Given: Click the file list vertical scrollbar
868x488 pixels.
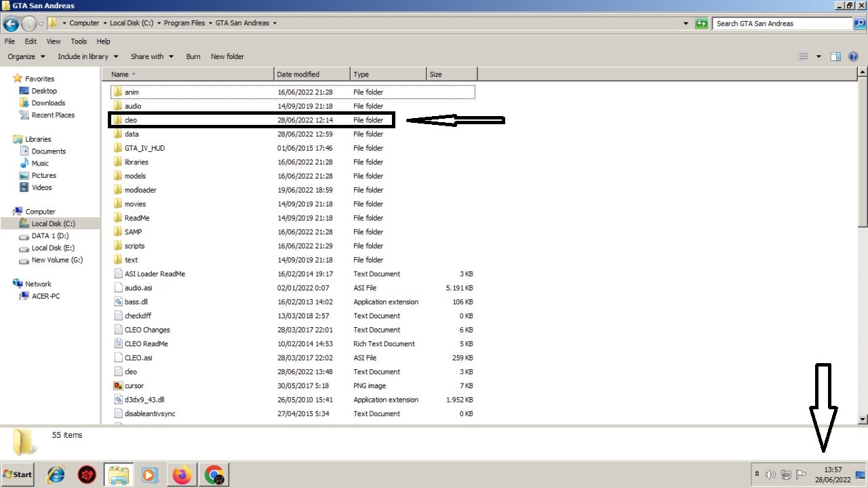Looking at the screenshot, I should 863,246.
